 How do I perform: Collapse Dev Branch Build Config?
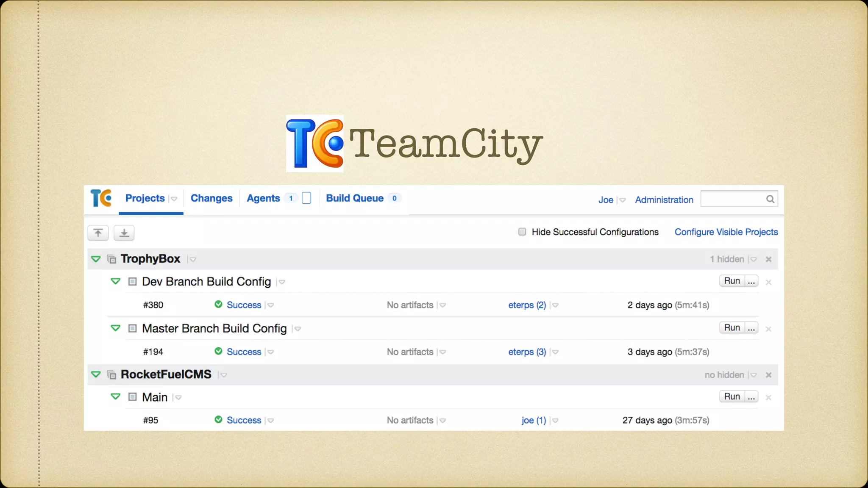115,281
